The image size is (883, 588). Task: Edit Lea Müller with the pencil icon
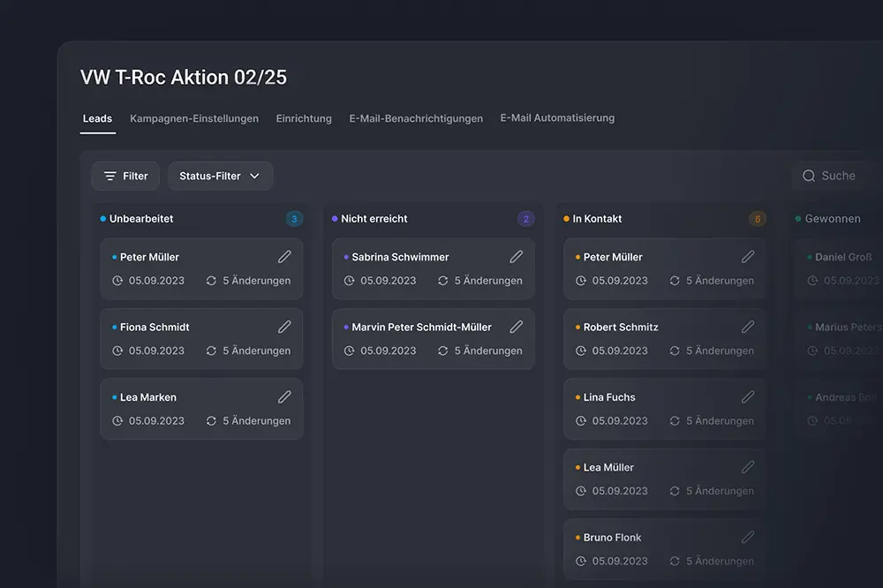(x=748, y=466)
